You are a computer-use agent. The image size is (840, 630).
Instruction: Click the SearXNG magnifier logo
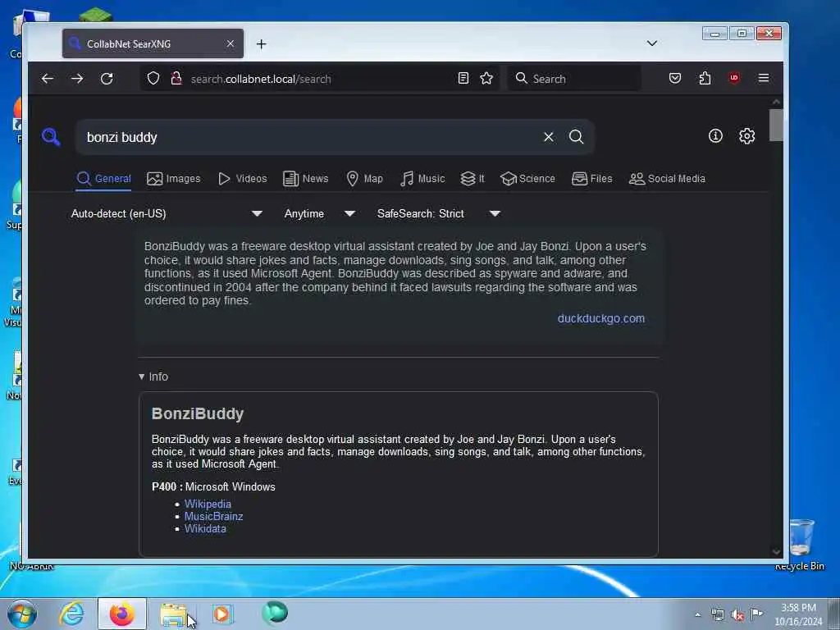click(x=51, y=137)
